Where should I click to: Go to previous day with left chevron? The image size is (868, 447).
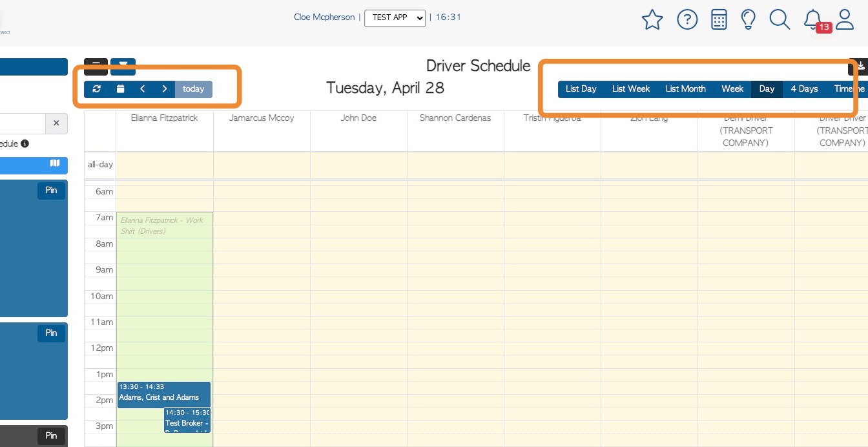(143, 89)
